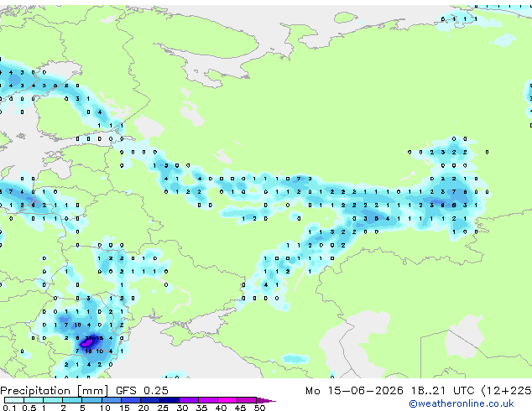Click the '31' precipitation value on map
532x411 pixels.
89,338
